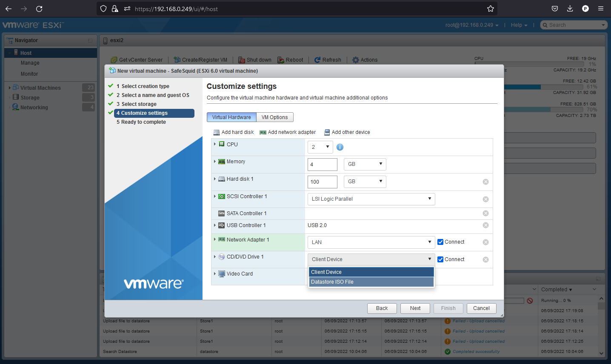Expand the Network Adapter 1 row
The image size is (611, 364).
tap(215, 239)
